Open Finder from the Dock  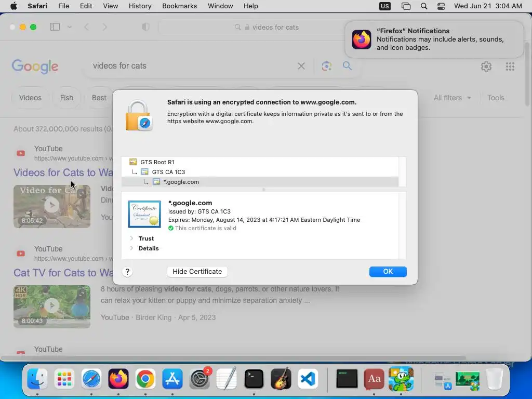tap(37, 379)
